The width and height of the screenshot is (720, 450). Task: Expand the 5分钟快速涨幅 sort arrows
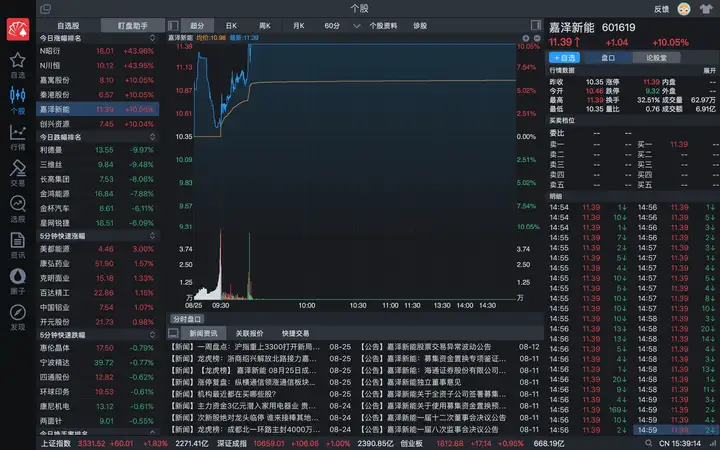point(152,236)
